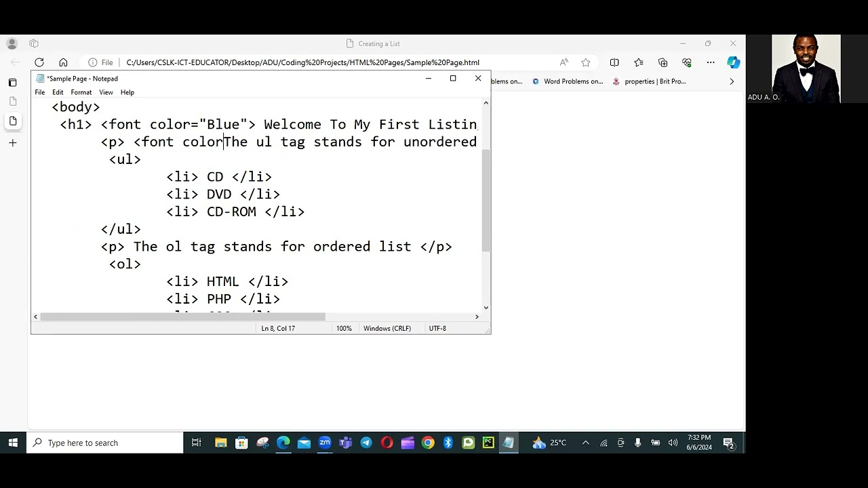868x488 pixels.
Task: Open Google Chrome from the taskbar
Action: tap(427, 443)
